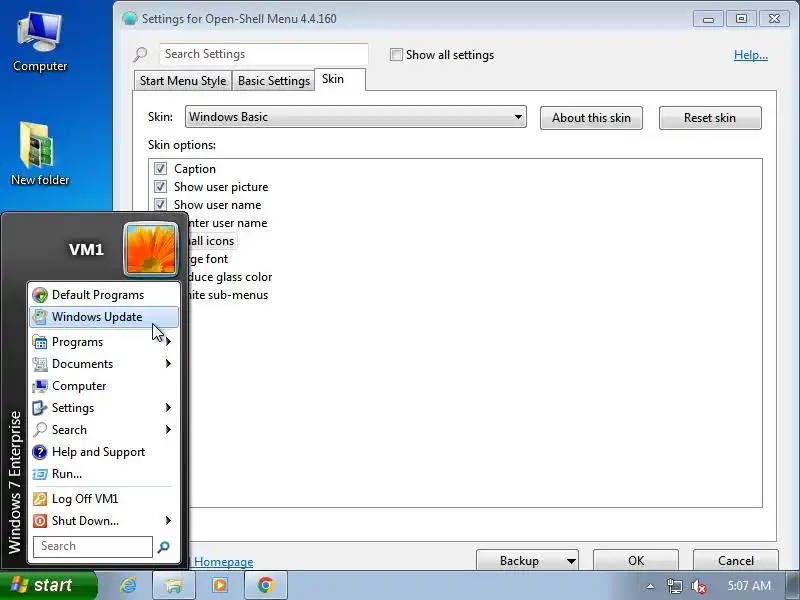Image resolution: width=800 pixels, height=600 pixels.
Task: Click the magnifier icon next to Search Settings
Action: (140, 54)
